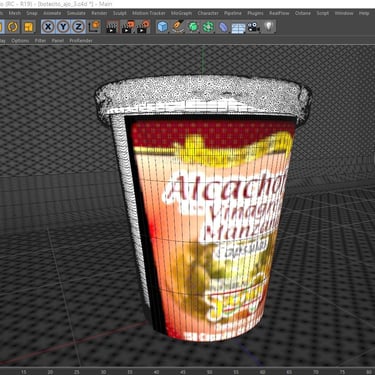
Task: Click the green Subdivision Surface generator icon
Action: 193,27
